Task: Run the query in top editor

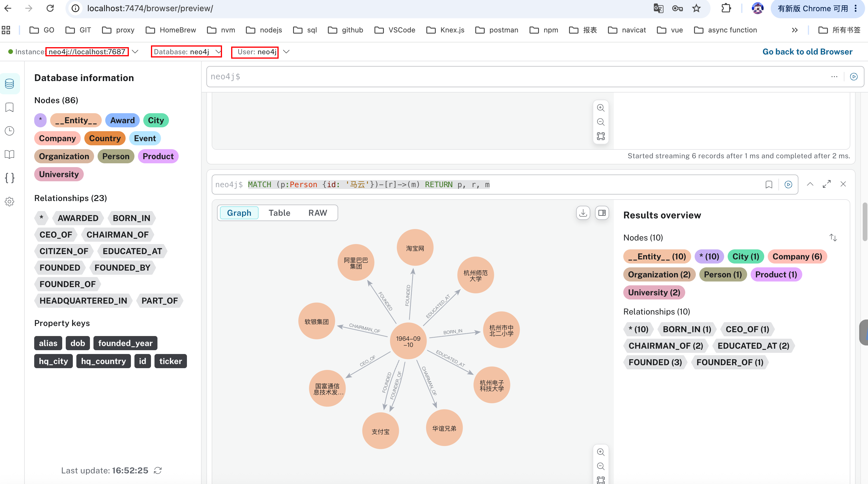Action: point(854,77)
